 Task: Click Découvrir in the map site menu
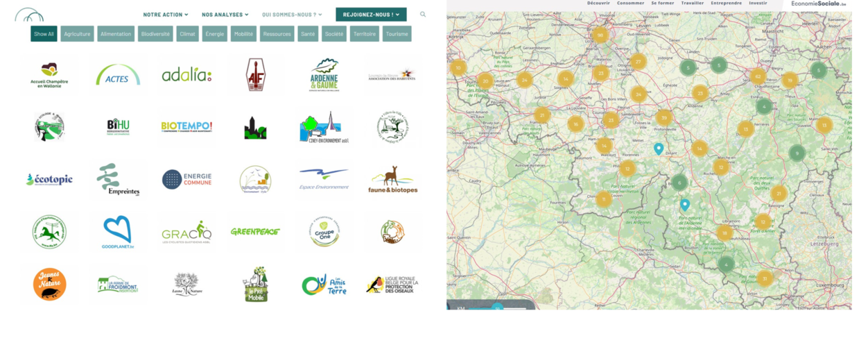[x=599, y=3]
